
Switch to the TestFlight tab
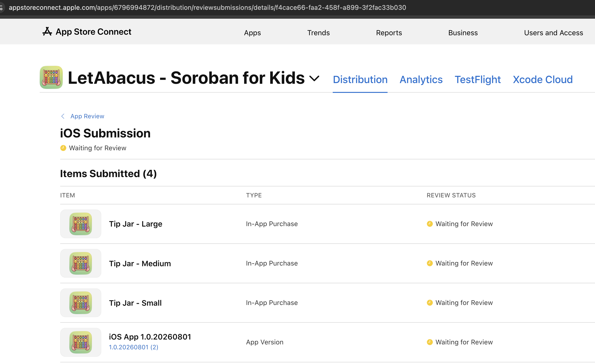477,80
